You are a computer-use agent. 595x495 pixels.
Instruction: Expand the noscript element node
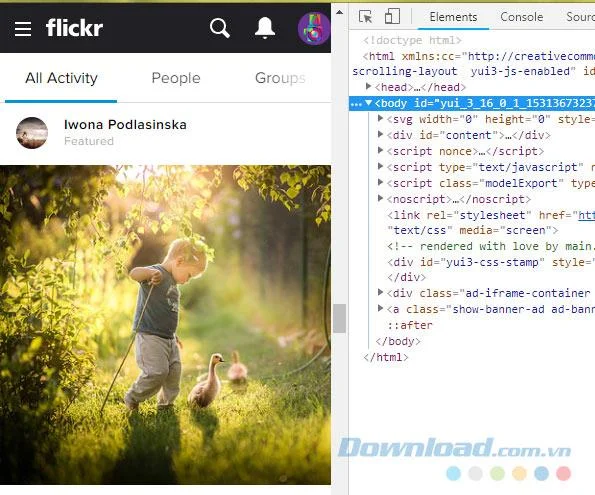pyautogui.click(x=380, y=198)
